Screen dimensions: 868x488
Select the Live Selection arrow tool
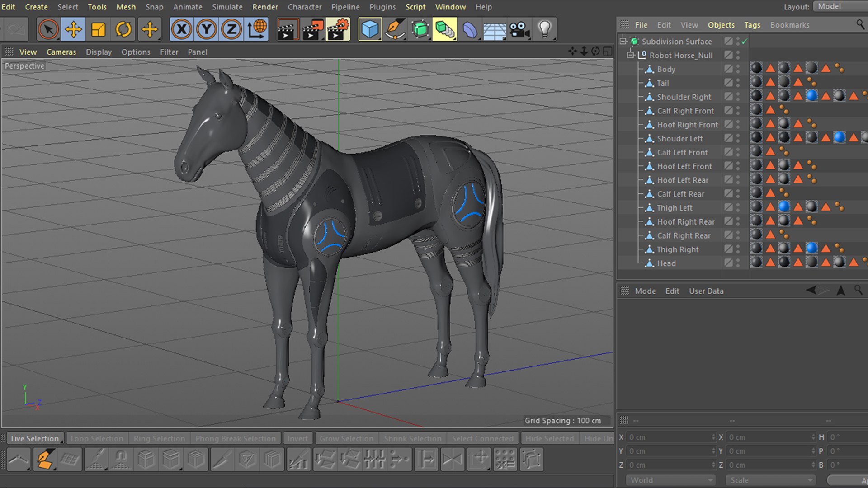pyautogui.click(x=48, y=29)
